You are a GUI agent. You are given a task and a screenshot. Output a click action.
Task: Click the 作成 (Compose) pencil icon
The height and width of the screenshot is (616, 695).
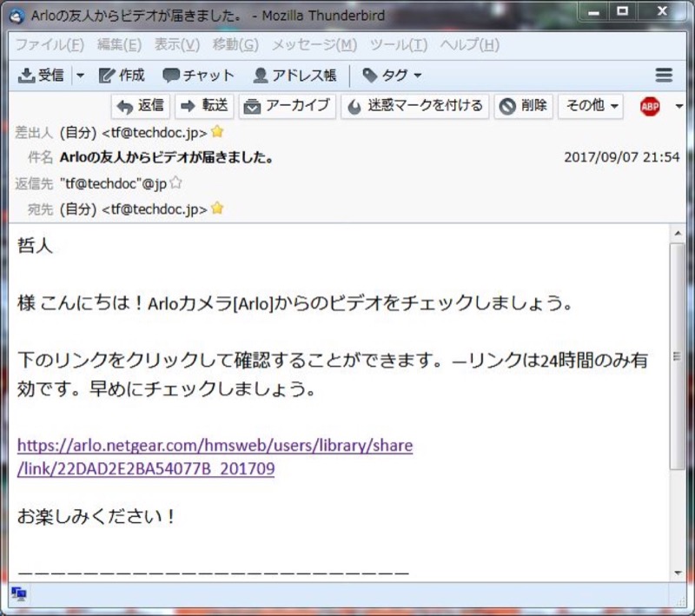107,76
